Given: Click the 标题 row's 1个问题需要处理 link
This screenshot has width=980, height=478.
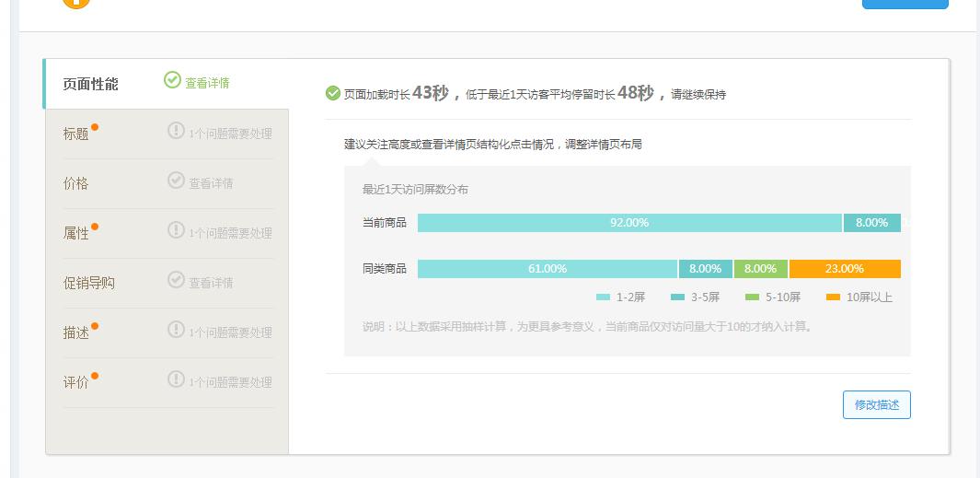Looking at the screenshot, I should [230, 134].
